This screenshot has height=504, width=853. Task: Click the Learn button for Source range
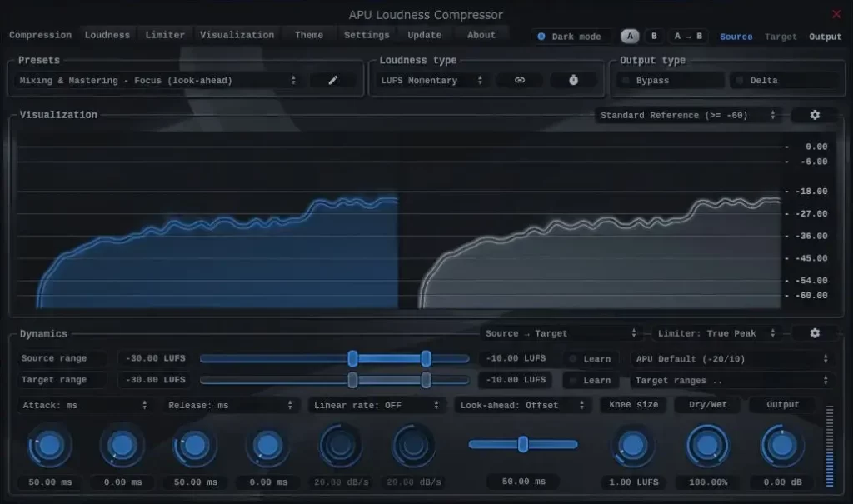pos(591,358)
